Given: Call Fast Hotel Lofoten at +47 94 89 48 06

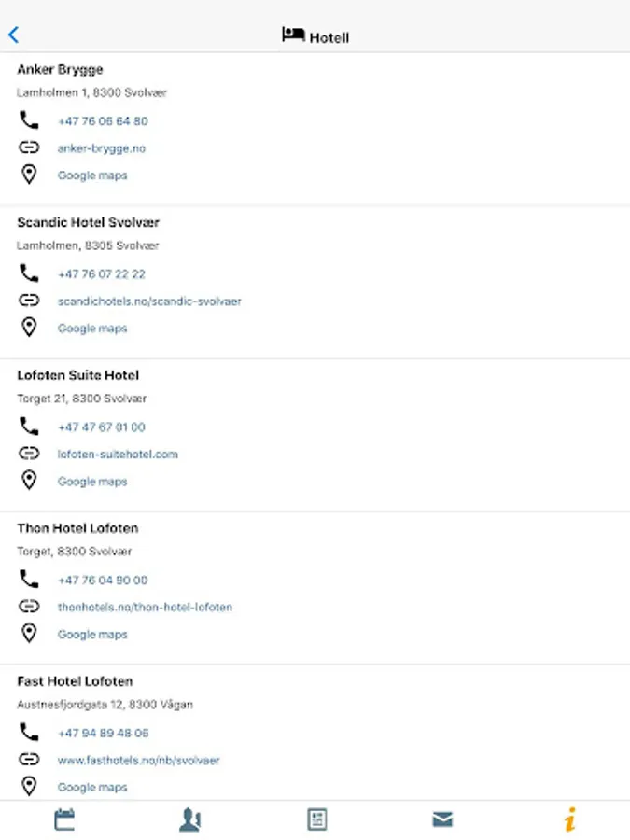Looking at the screenshot, I should (104, 734).
